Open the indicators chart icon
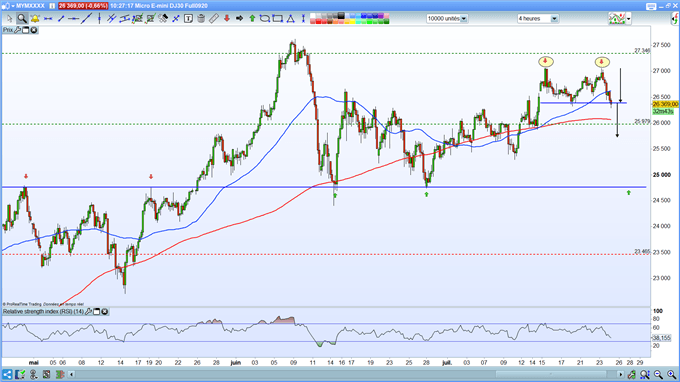Viewport: 680px width, 382px height. pos(617,19)
